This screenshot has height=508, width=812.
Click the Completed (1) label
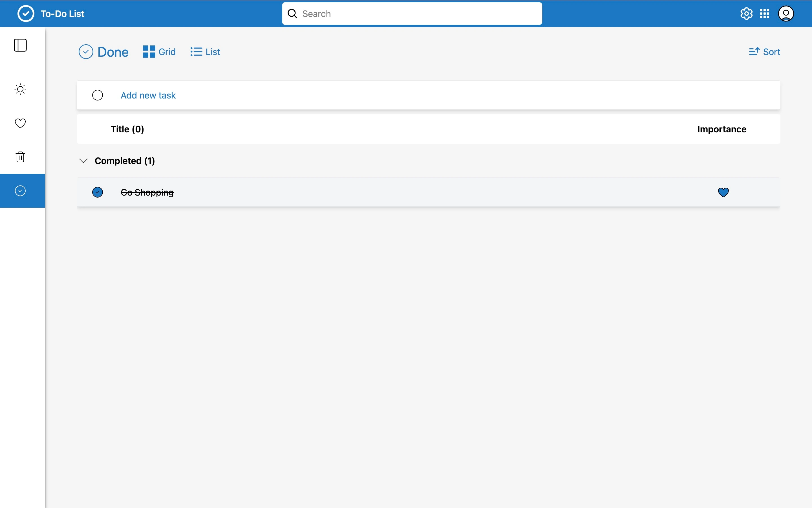coord(125,161)
